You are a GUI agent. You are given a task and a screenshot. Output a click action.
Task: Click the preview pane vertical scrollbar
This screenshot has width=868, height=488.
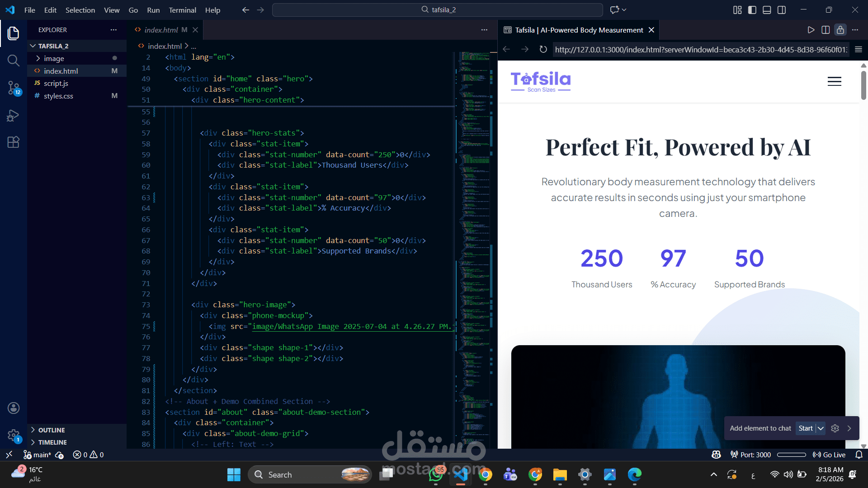coord(863,86)
